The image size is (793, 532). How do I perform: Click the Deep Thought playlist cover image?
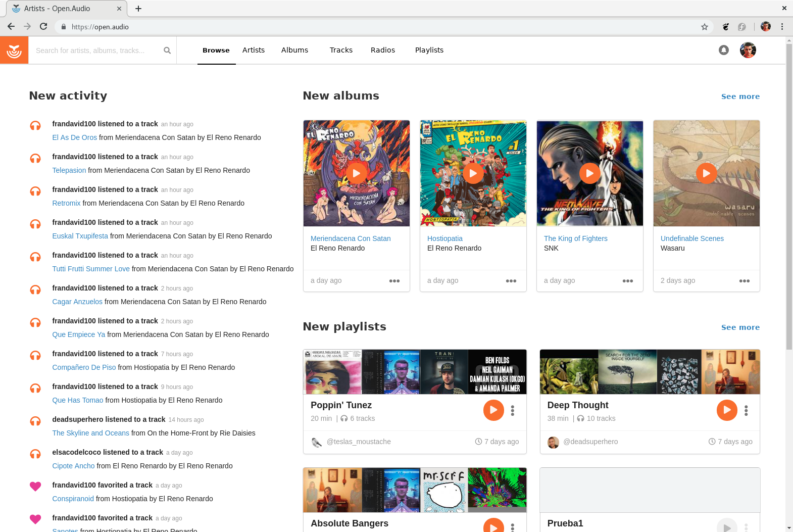click(650, 372)
